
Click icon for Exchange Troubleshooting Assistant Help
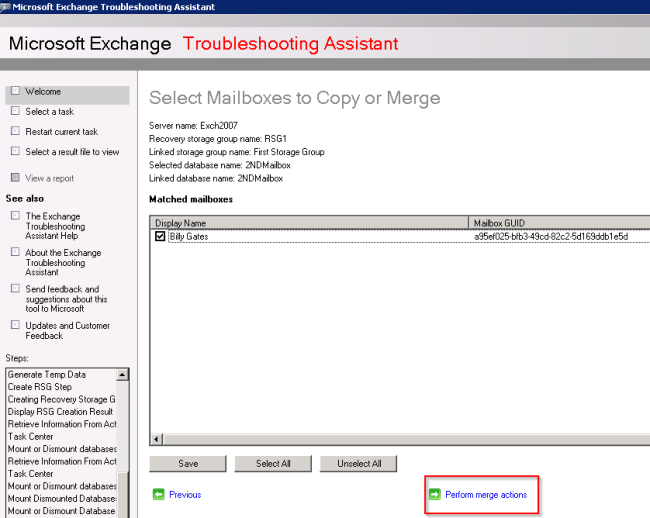click(15, 215)
